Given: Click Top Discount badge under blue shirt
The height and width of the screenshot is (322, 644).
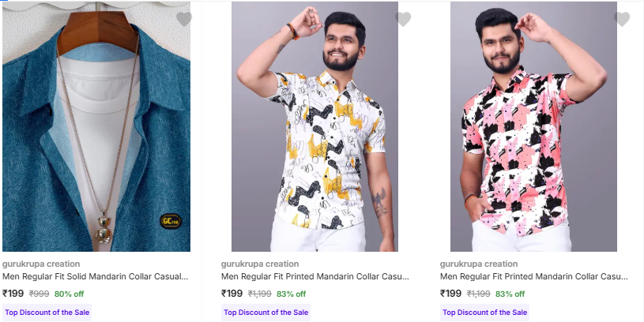Looking at the screenshot, I should 47,313.
